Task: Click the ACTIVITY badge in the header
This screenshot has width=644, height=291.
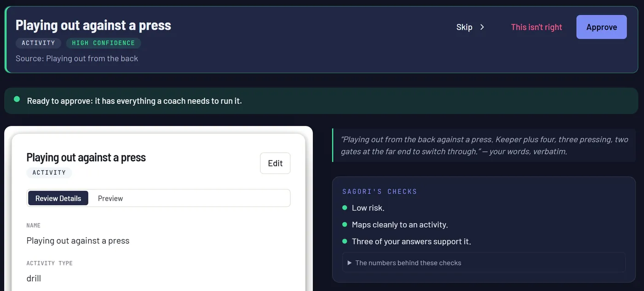Action: click(38, 43)
